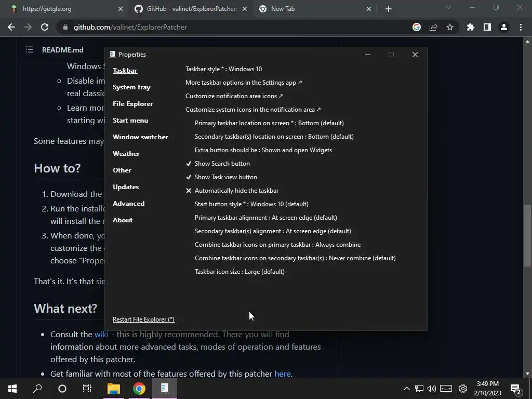Select File Explorer section
532x399 pixels.
[132, 104]
